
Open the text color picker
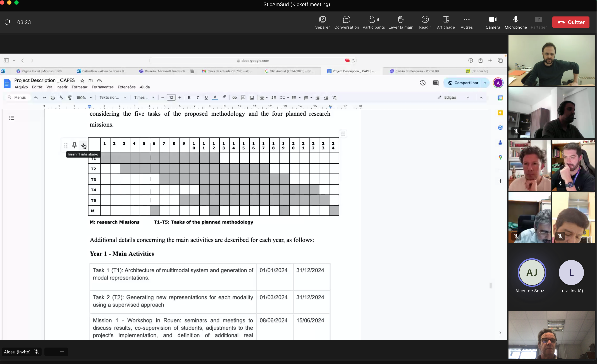[x=215, y=98]
